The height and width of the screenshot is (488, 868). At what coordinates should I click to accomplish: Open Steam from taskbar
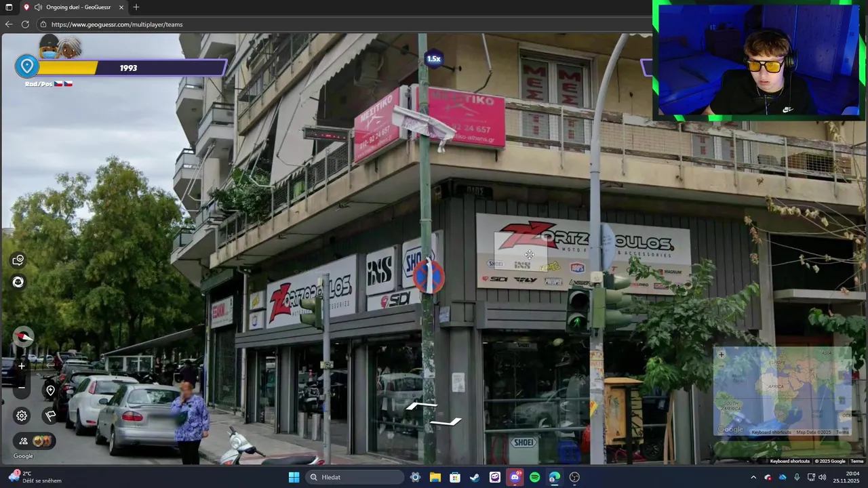coord(475,477)
